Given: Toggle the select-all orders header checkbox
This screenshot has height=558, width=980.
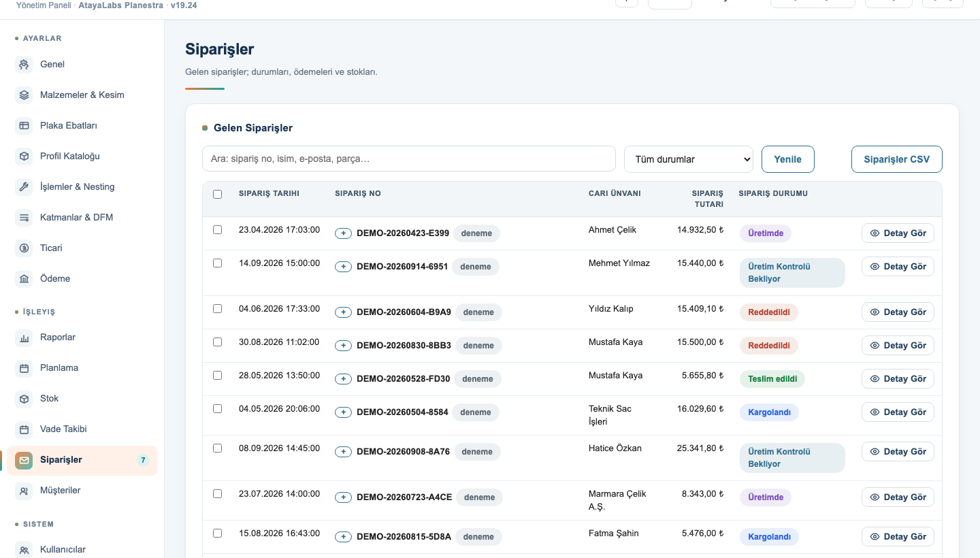Looking at the screenshot, I should point(218,194).
